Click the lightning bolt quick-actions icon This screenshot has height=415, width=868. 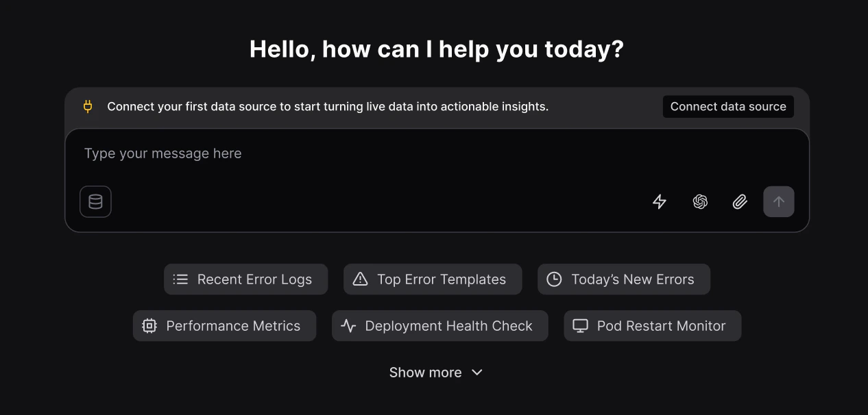point(659,201)
